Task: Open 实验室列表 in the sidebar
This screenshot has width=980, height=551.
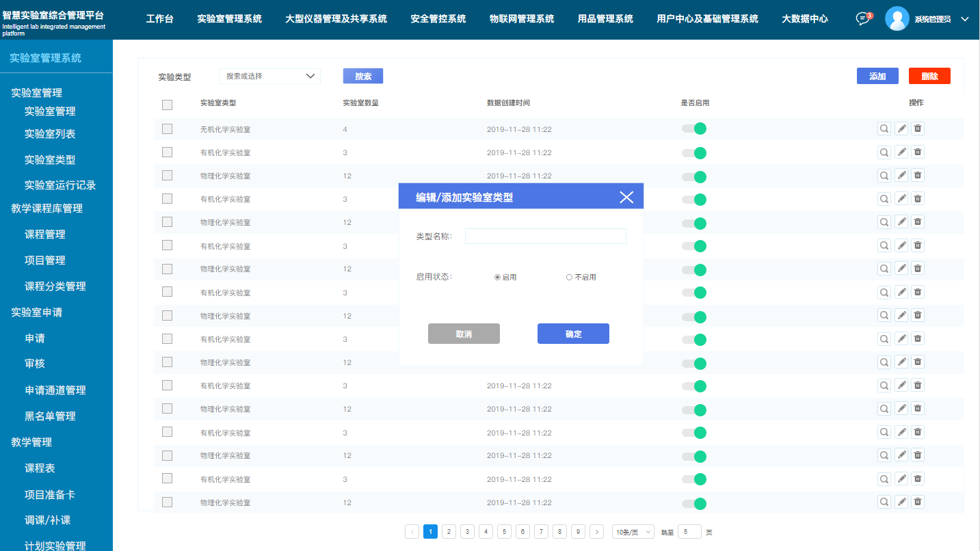Action: click(x=50, y=134)
